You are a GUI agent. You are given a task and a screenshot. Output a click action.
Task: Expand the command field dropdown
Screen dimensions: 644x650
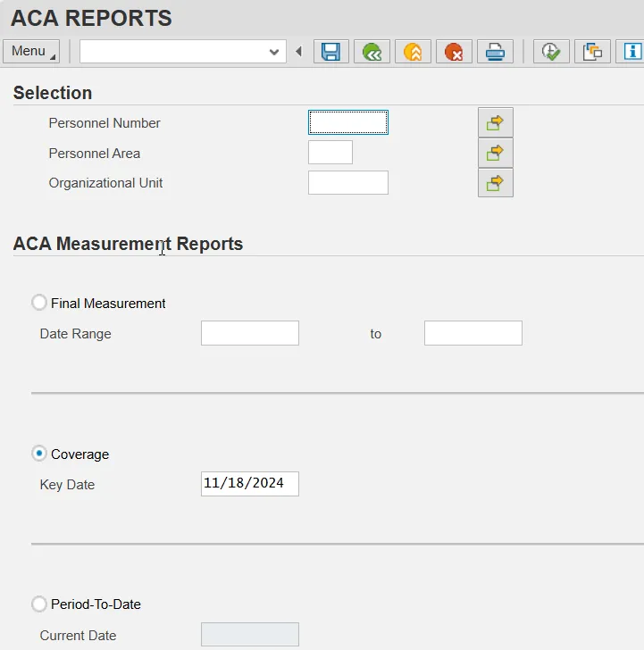tap(274, 52)
